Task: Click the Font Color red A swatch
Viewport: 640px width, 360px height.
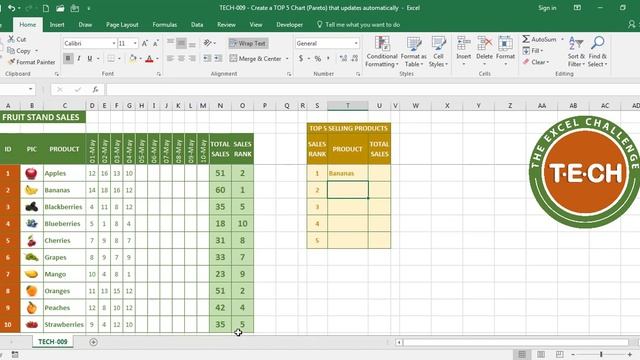Action: point(149,59)
